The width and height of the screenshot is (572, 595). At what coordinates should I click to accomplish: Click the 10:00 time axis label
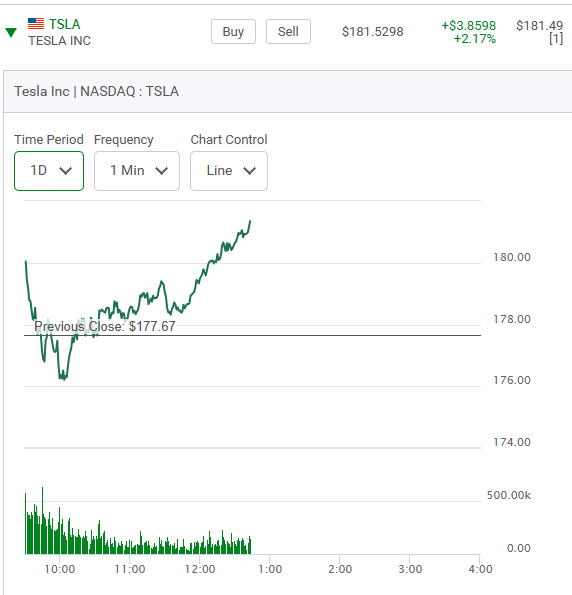click(x=60, y=569)
